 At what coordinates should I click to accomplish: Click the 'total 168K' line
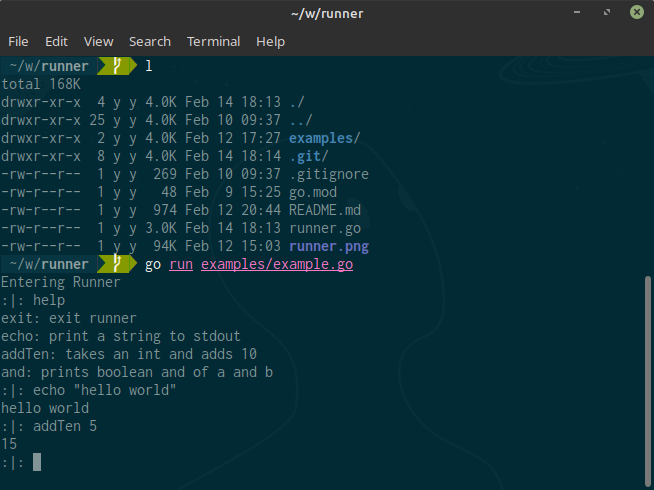click(41, 84)
